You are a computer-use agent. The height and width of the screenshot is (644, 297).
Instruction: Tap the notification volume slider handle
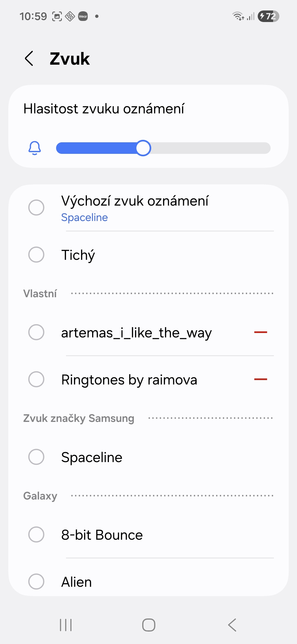point(143,148)
